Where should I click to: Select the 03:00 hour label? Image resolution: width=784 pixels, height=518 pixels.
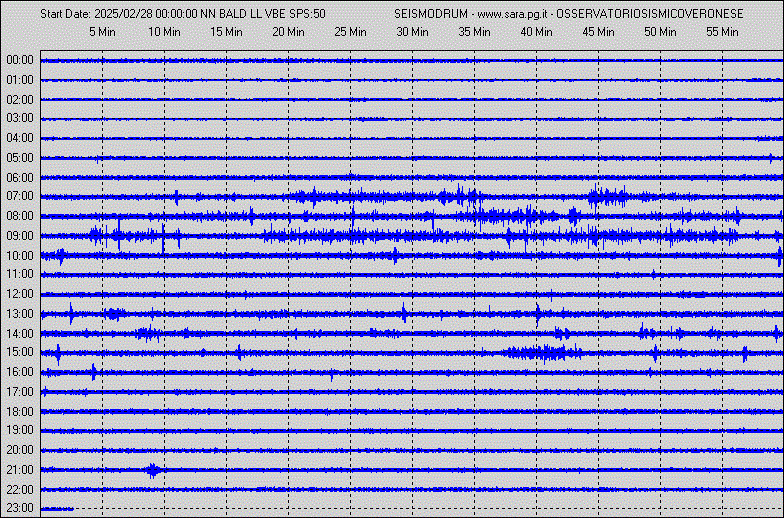(20, 118)
